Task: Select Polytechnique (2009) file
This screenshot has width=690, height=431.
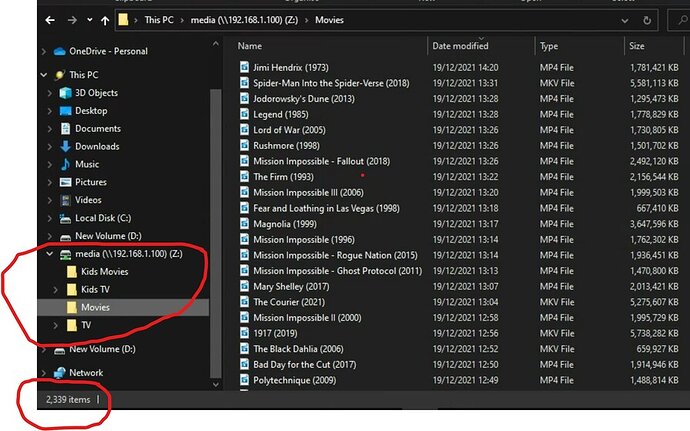Action: (294, 380)
